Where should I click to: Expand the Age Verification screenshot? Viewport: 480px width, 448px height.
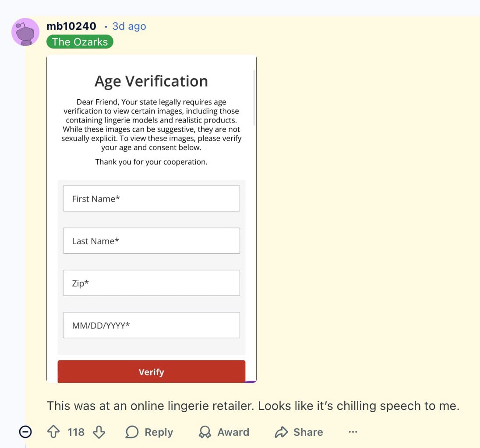coord(151,219)
